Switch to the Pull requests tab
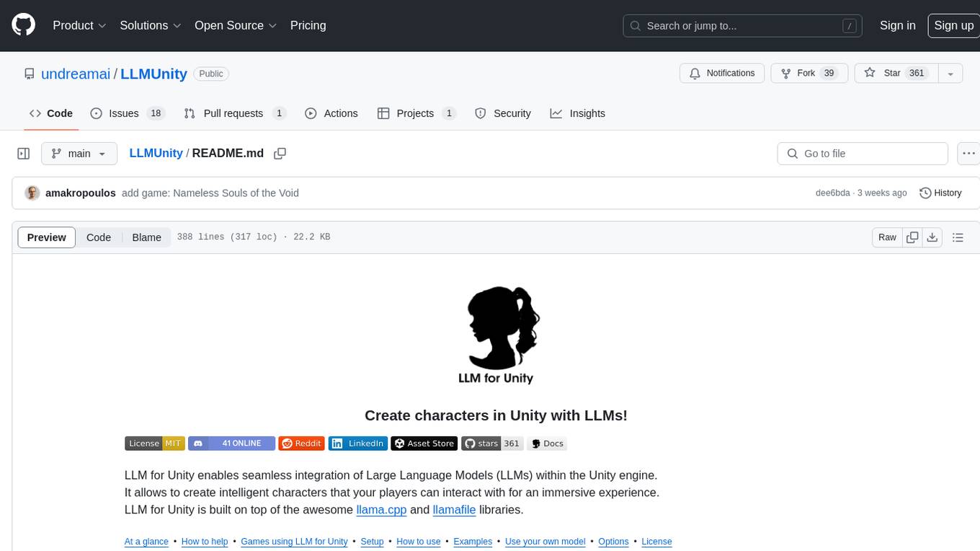This screenshot has width=980, height=551. click(x=235, y=113)
